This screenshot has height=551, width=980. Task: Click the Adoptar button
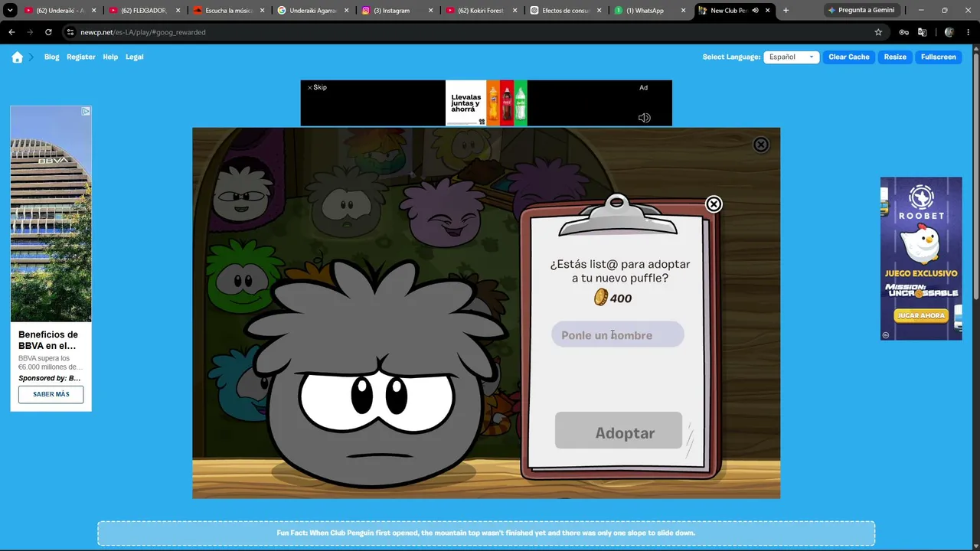[619, 432]
